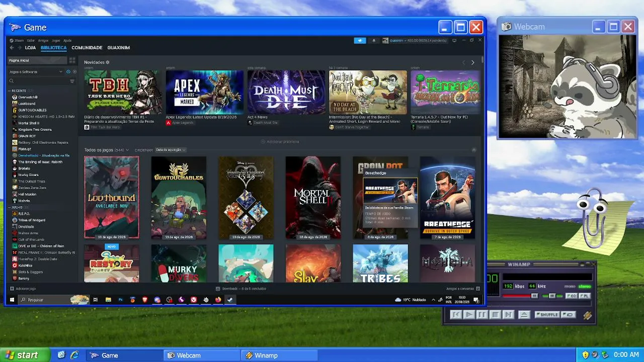The height and width of the screenshot is (362, 644).
Task: Open Data de aquisição sort dropdown
Action: click(x=171, y=150)
